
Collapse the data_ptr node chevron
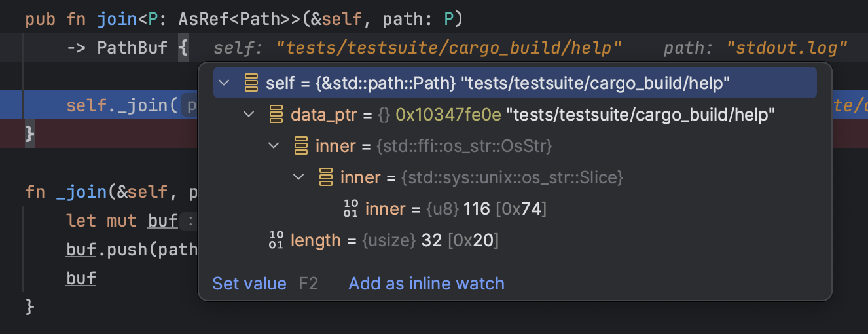pos(249,115)
